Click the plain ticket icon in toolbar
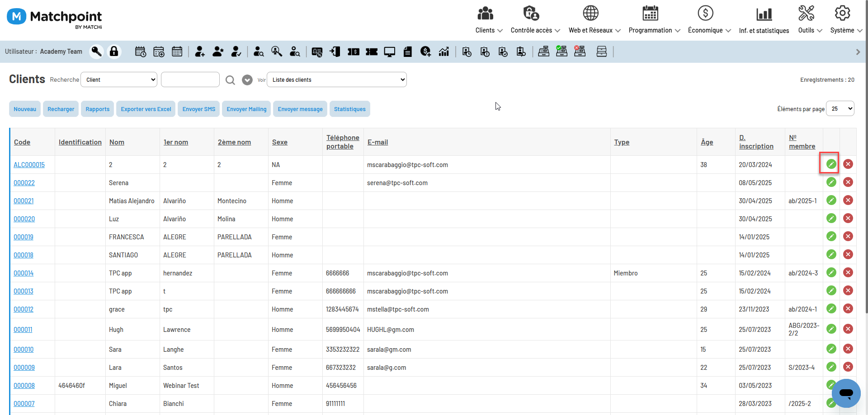Viewport: 868px width, 415px height. (x=372, y=52)
